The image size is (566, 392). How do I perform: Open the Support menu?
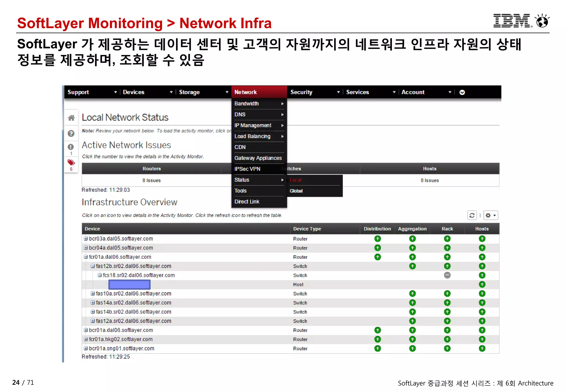pyautogui.click(x=92, y=92)
